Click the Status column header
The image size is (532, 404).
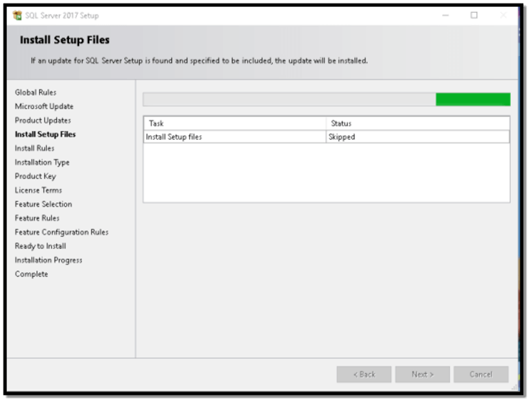pyautogui.click(x=417, y=124)
